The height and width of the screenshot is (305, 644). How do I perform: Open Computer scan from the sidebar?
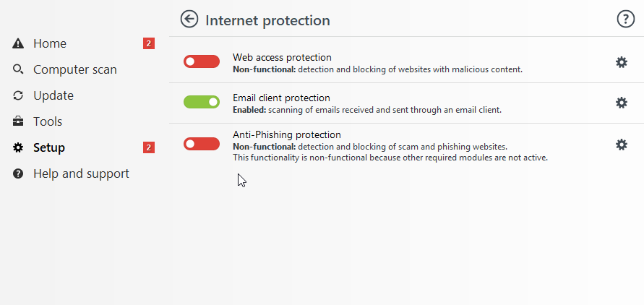pyautogui.click(x=75, y=69)
